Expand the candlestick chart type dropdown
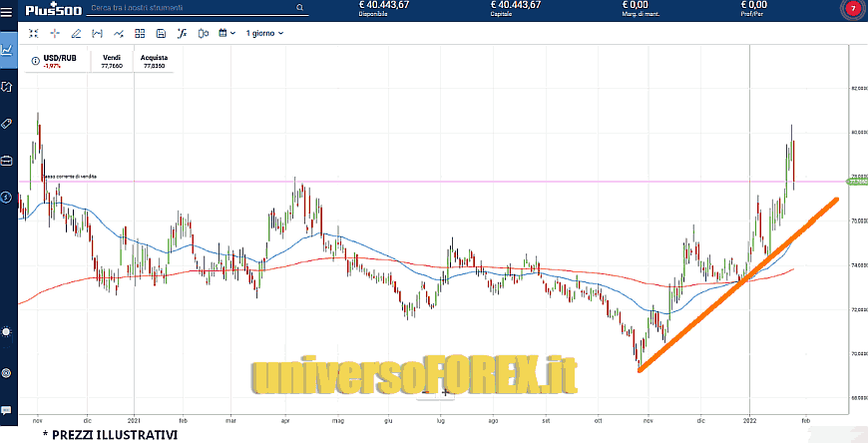This screenshot has width=868, height=443. pos(206,33)
